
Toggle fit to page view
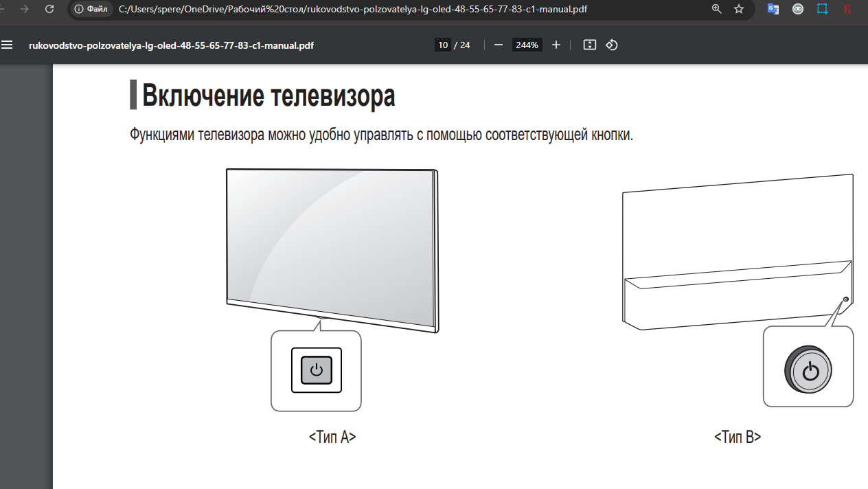point(589,45)
